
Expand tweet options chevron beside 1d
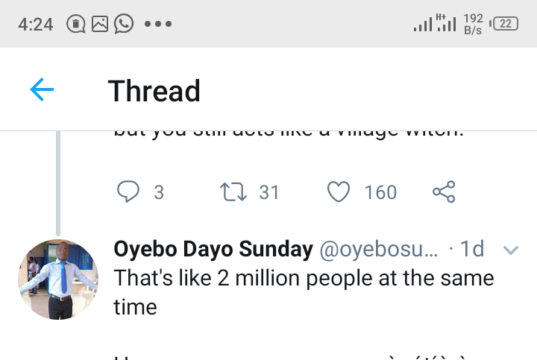[x=511, y=250]
